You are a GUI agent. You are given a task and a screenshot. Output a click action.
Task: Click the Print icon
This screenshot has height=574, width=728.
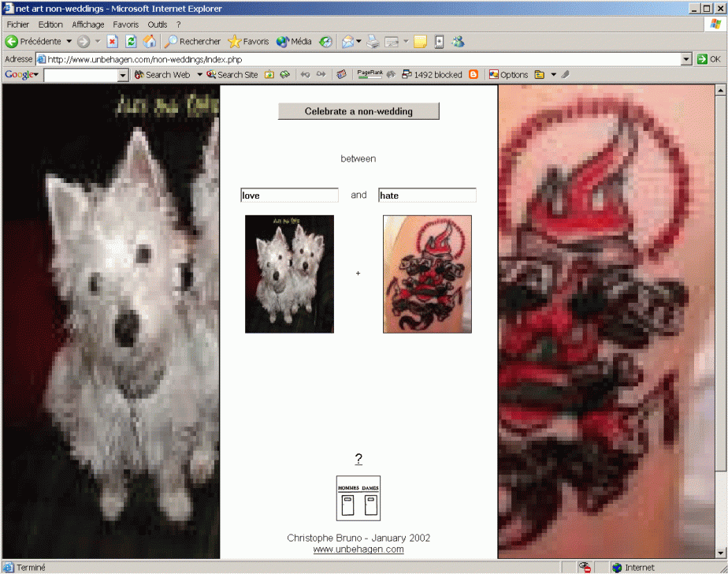(x=373, y=42)
